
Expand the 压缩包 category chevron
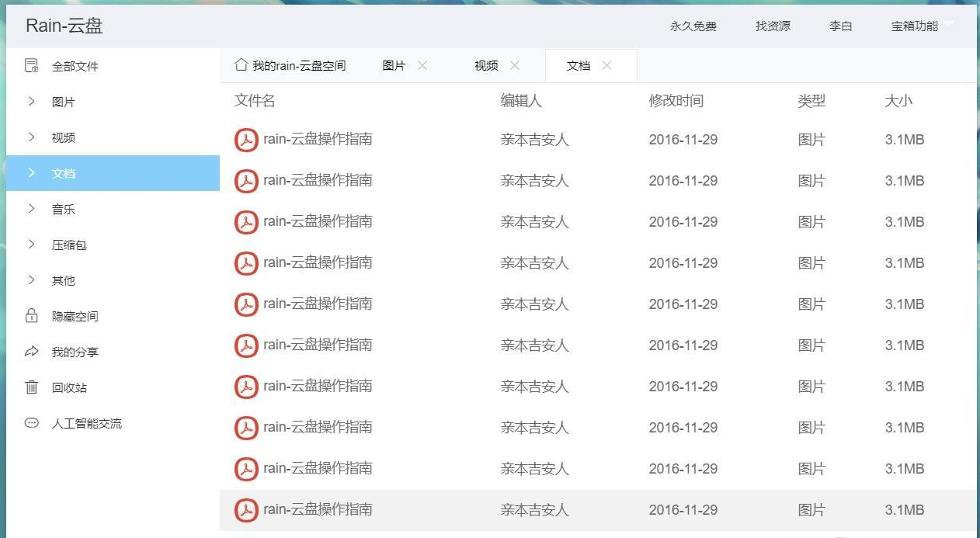pyautogui.click(x=31, y=244)
